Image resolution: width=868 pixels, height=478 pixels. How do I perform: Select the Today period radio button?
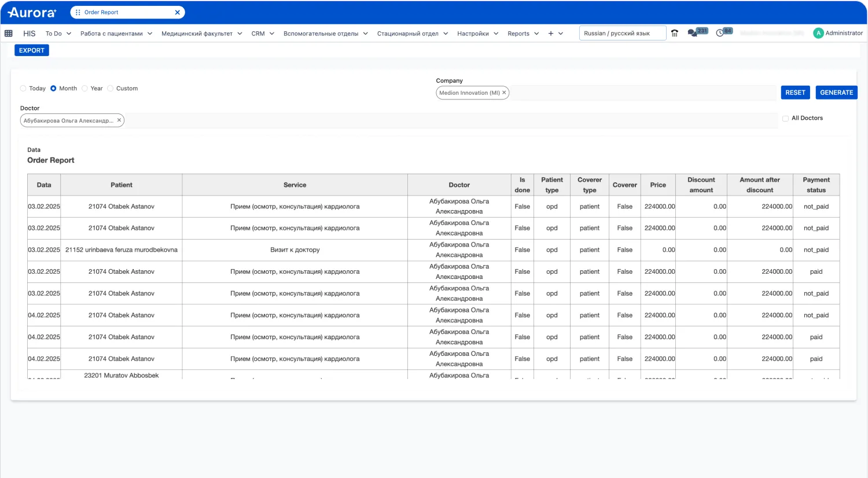click(23, 88)
